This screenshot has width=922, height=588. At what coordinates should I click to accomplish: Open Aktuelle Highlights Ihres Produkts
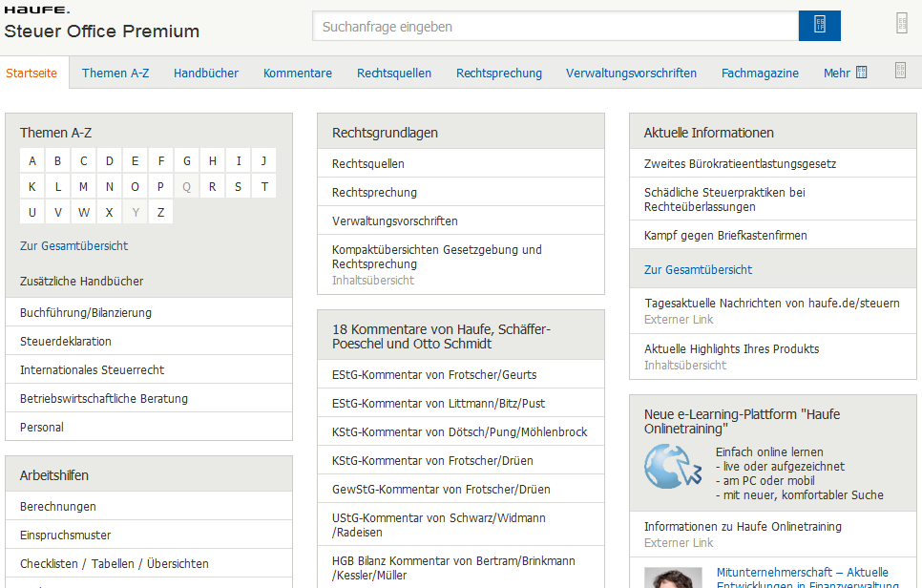(x=773, y=357)
